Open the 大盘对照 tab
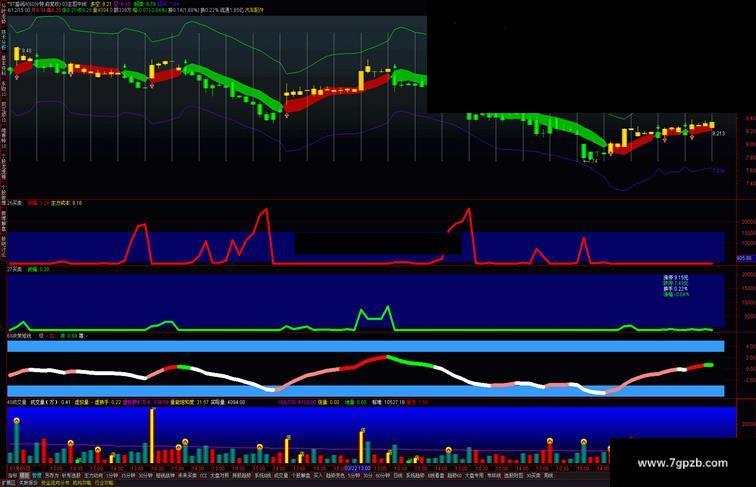 pyautogui.click(x=219, y=476)
